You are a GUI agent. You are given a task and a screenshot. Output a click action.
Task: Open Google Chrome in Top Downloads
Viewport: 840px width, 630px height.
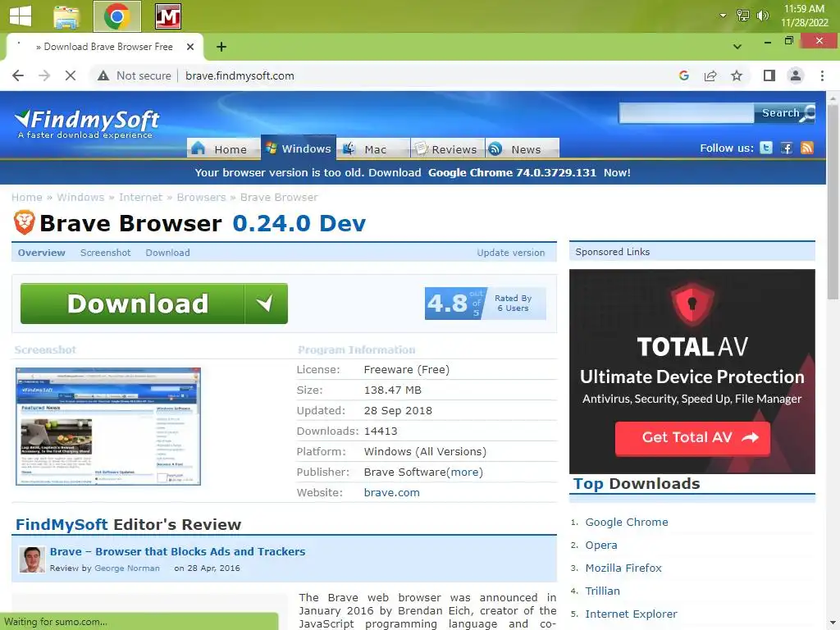(626, 522)
